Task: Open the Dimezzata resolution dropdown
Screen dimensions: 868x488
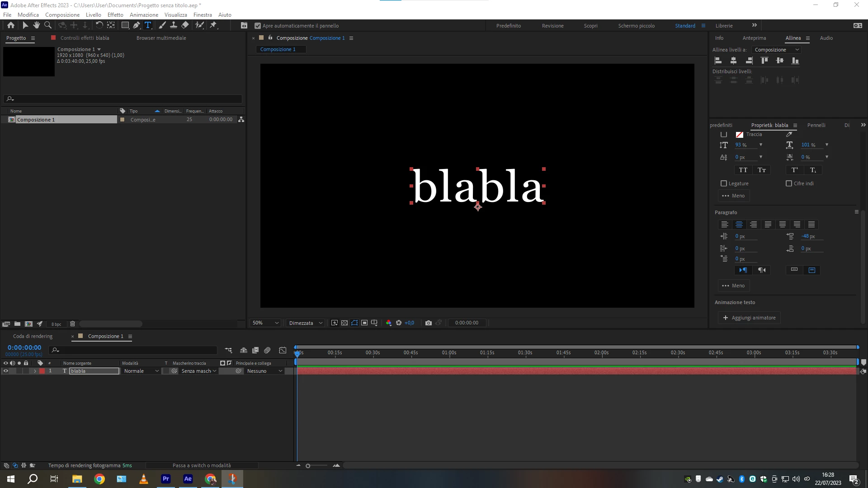Action: (x=306, y=323)
